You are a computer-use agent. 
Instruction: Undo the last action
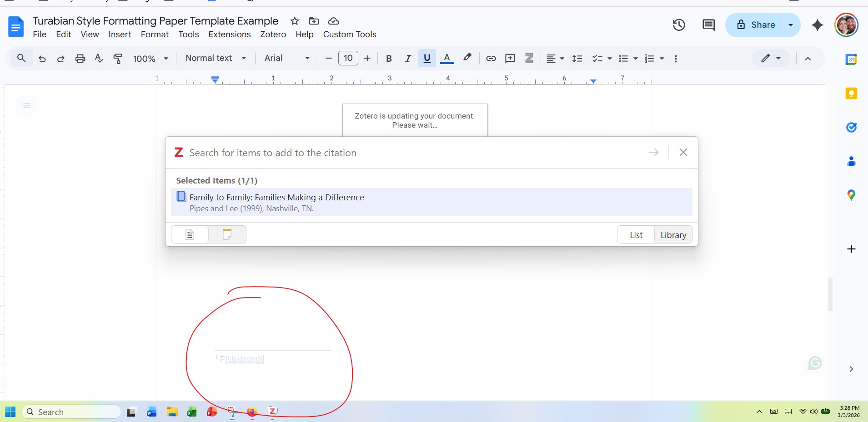tap(42, 59)
